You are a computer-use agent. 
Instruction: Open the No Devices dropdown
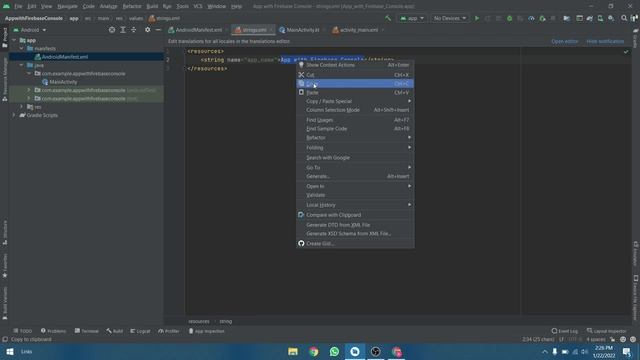(x=449, y=18)
